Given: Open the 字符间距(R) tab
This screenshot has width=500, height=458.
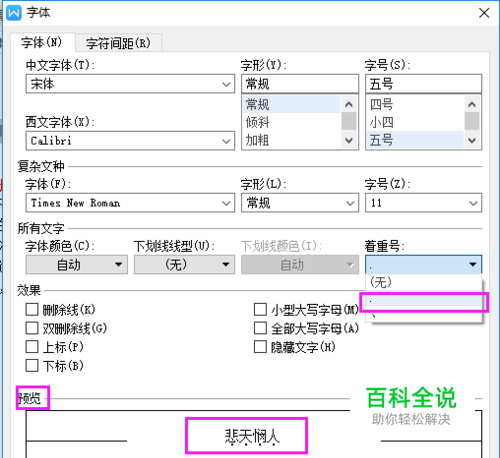Looking at the screenshot, I should coord(118,43).
